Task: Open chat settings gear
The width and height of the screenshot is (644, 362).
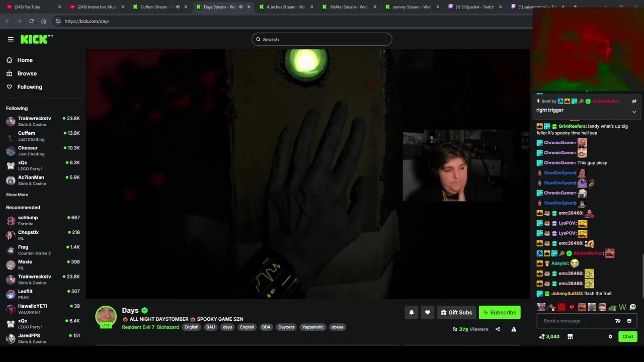Action: coord(610,336)
